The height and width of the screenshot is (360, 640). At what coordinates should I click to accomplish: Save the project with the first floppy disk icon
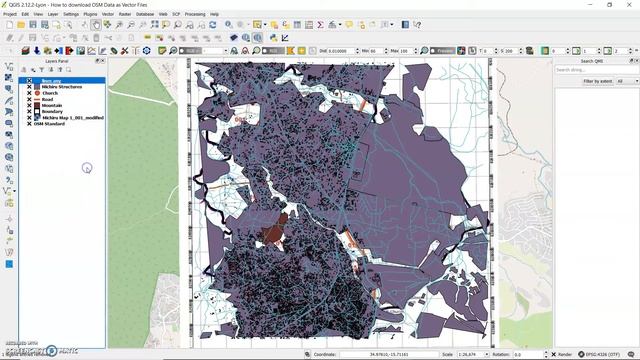coord(33,25)
